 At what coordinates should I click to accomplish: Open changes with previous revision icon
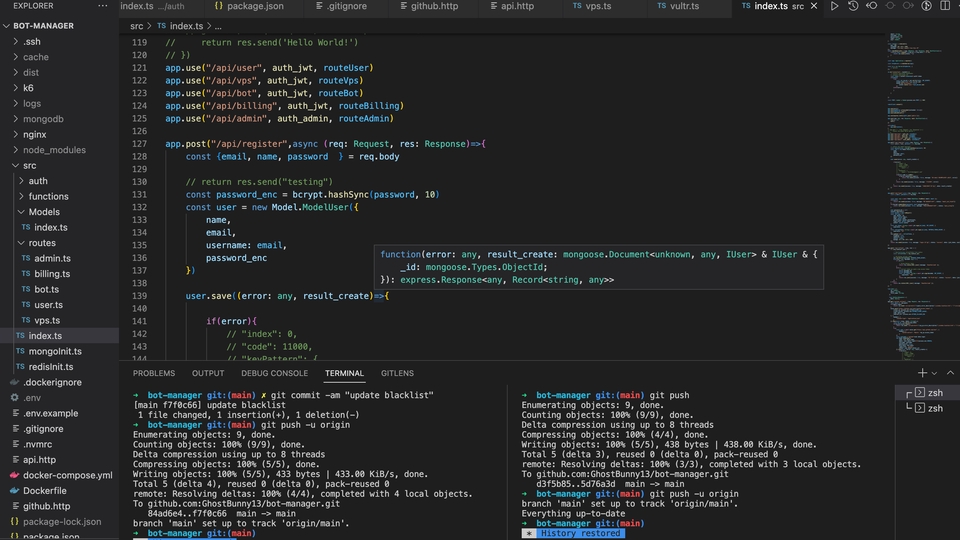click(871, 6)
